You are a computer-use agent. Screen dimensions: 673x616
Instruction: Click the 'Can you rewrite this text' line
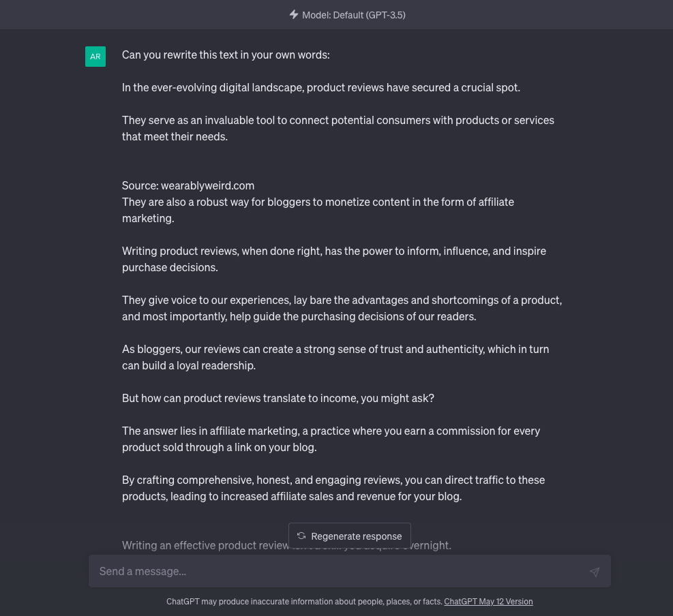(x=226, y=55)
